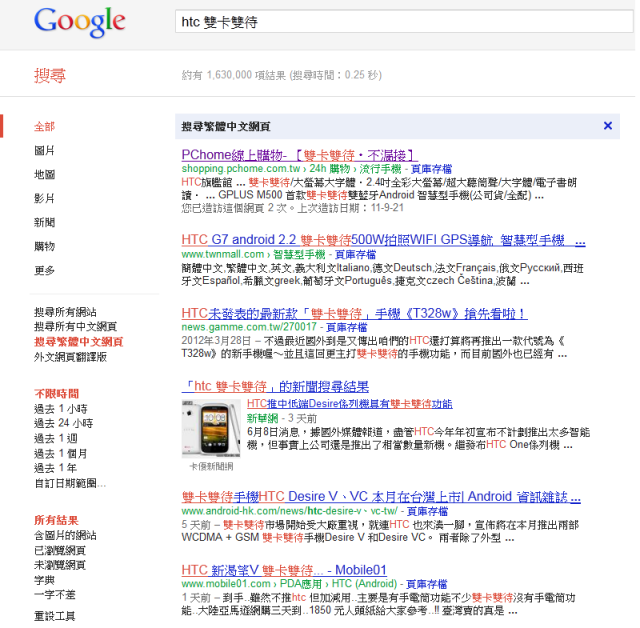Select 未瀏覽網頁 filter
Viewport: 640px width, 628px height.
coord(60,565)
